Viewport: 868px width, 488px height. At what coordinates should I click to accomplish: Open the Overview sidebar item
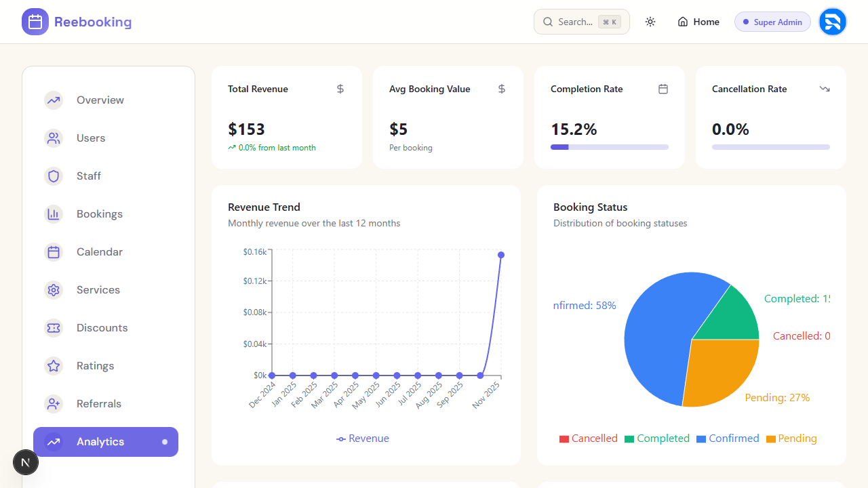(x=100, y=100)
